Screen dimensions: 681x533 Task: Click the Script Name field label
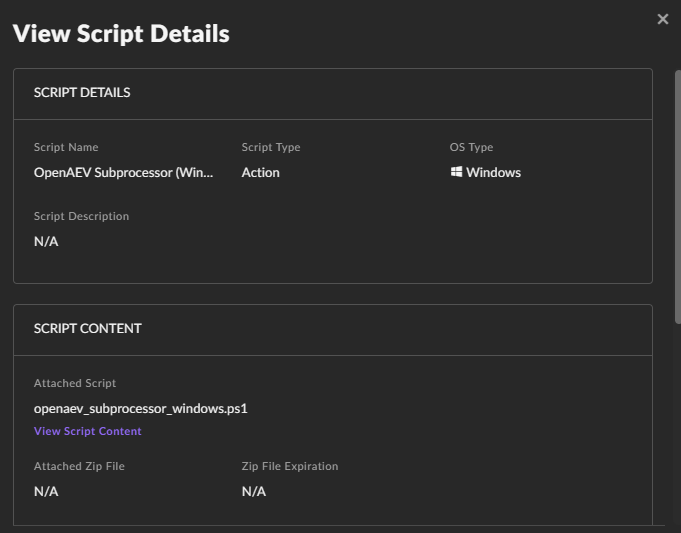66,147
